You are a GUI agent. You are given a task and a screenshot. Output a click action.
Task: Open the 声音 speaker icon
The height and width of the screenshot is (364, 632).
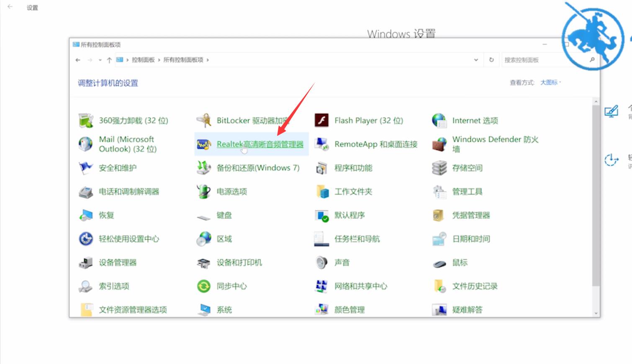(x=321, y=262)
